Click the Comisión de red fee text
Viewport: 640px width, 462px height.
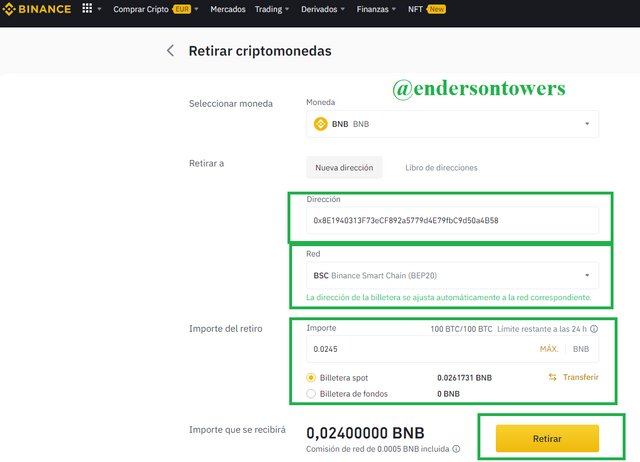click(x=378, y=449)
